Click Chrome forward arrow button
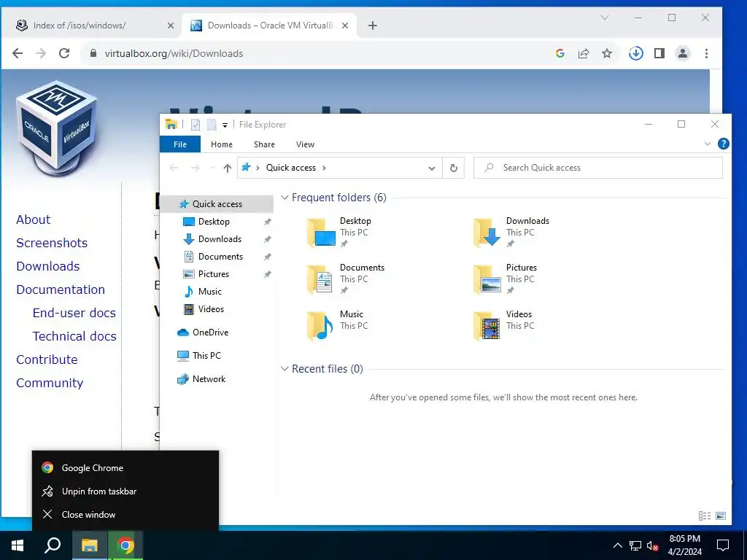 click(41, 53)
